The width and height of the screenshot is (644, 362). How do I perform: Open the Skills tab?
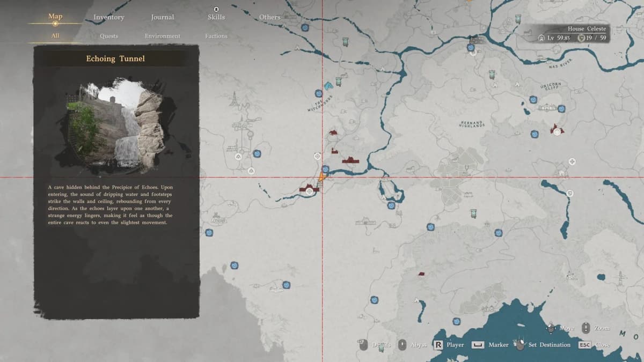(216, 17)
